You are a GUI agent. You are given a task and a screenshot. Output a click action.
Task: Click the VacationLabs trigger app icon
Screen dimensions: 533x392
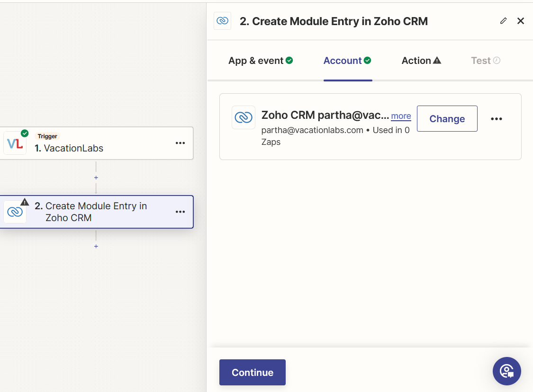tap(15, 143)
